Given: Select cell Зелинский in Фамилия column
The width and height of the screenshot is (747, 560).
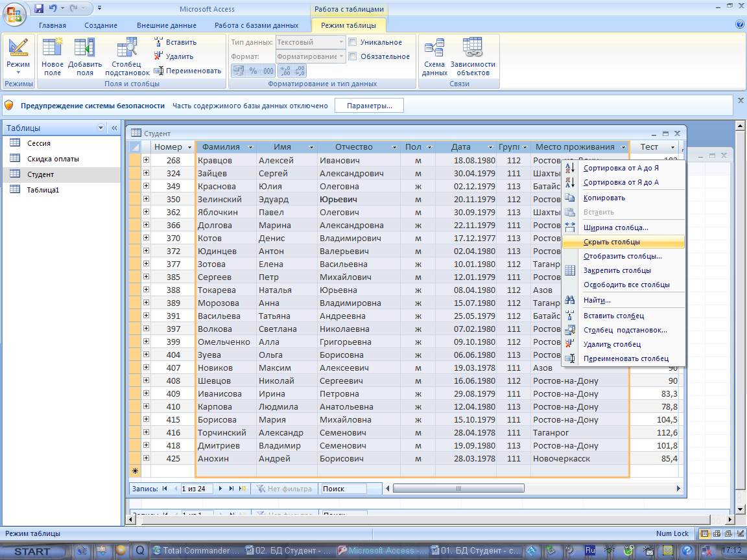Looking at the screenshot, I should [226, 199].
